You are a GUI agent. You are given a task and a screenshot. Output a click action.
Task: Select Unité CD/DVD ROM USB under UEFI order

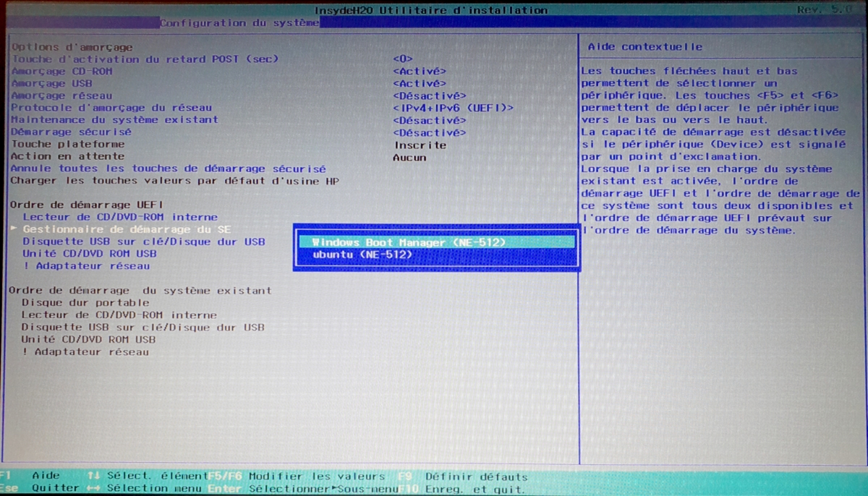tap(89, 254)
